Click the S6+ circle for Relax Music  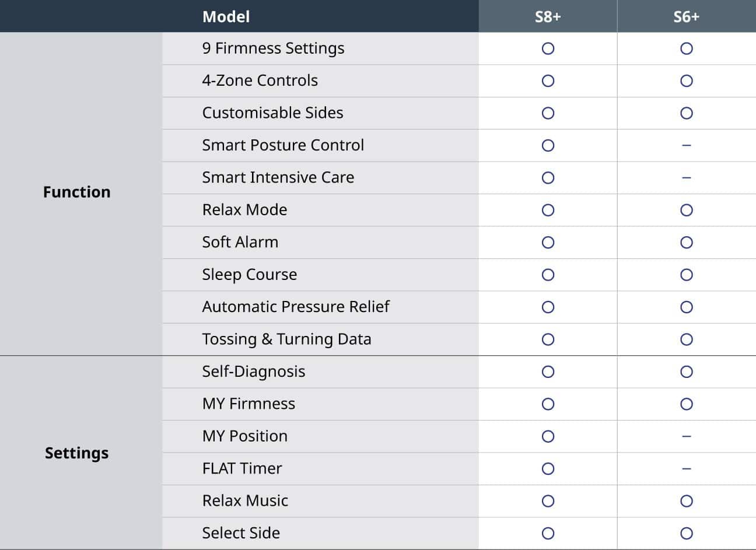[687, 501]
